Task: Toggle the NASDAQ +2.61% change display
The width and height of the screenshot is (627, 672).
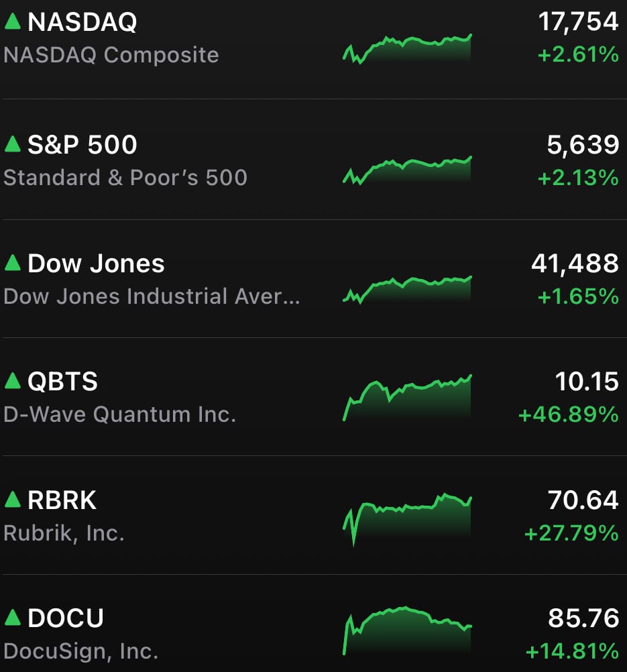Action: (578, 55)
